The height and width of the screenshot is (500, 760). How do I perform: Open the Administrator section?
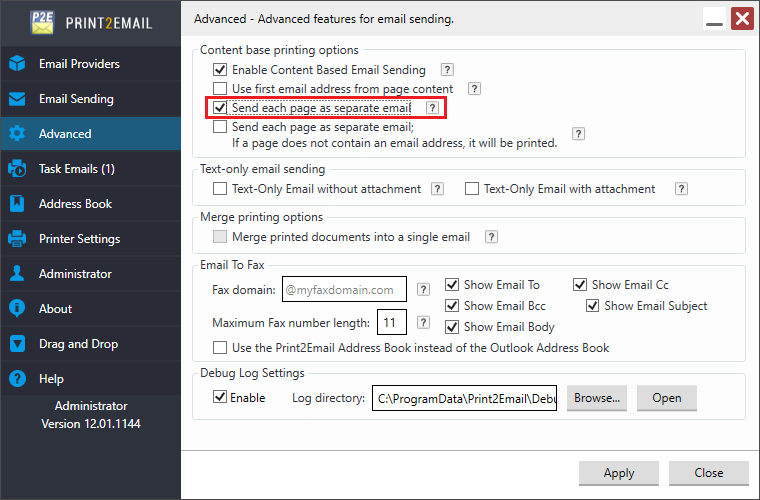pos(91,273)
